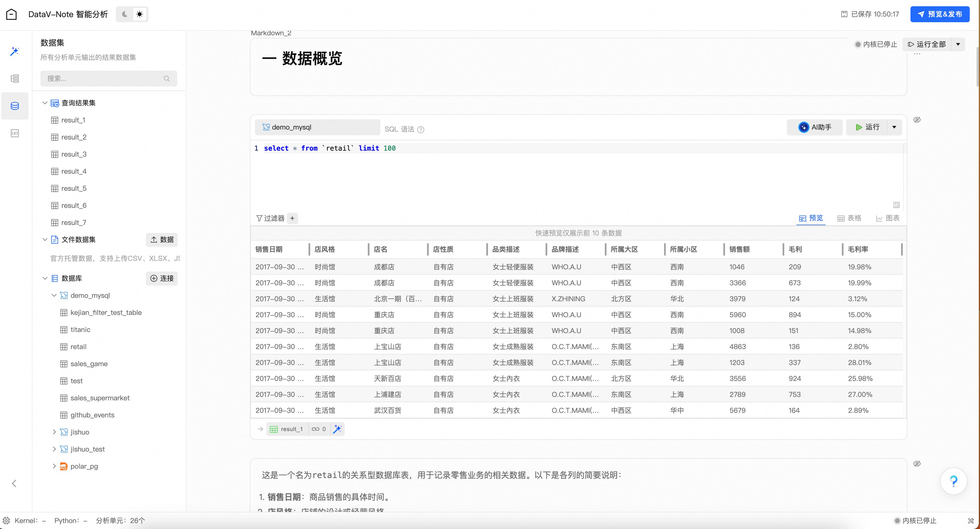Screen dimensions: 980x529
Task: Open the floating help question button
Action: [x=954, y=481]
